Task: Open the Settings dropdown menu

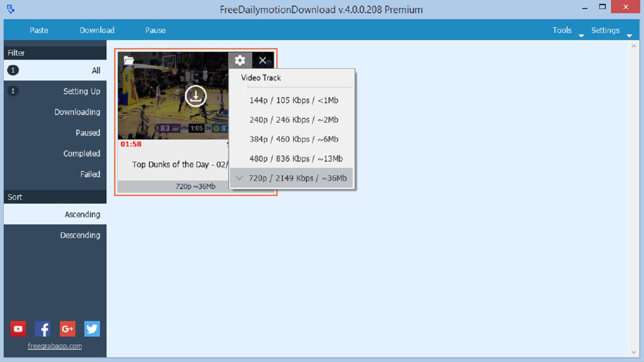Action: click(611, 30)
